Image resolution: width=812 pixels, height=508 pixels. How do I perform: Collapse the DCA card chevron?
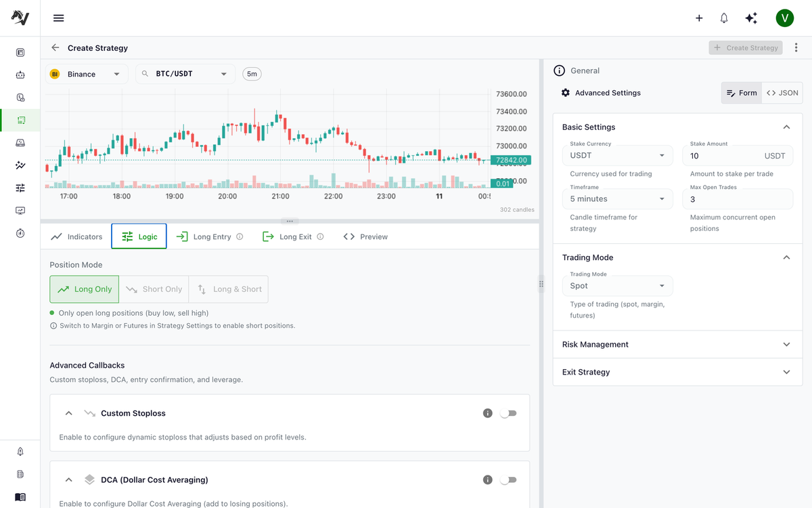[x=68, y=480]
